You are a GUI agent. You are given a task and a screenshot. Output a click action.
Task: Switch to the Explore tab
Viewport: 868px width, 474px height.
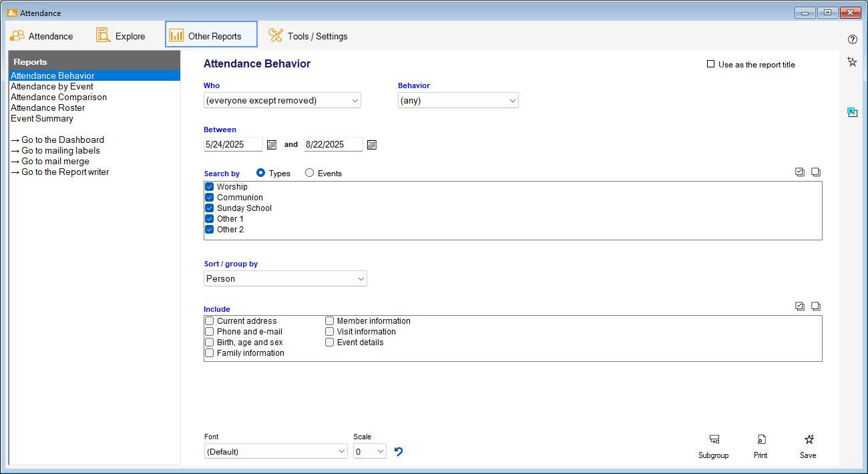[x=121, y=36]
